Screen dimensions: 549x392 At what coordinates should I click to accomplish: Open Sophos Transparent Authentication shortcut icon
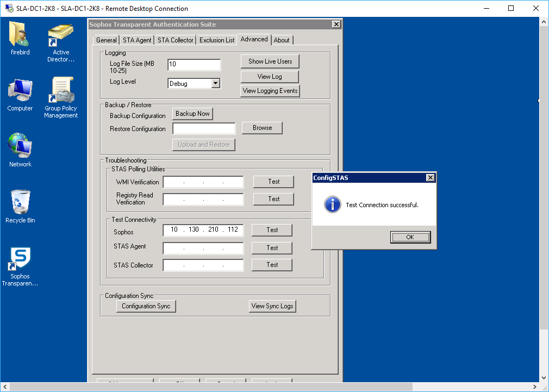(x=20, y=259)
